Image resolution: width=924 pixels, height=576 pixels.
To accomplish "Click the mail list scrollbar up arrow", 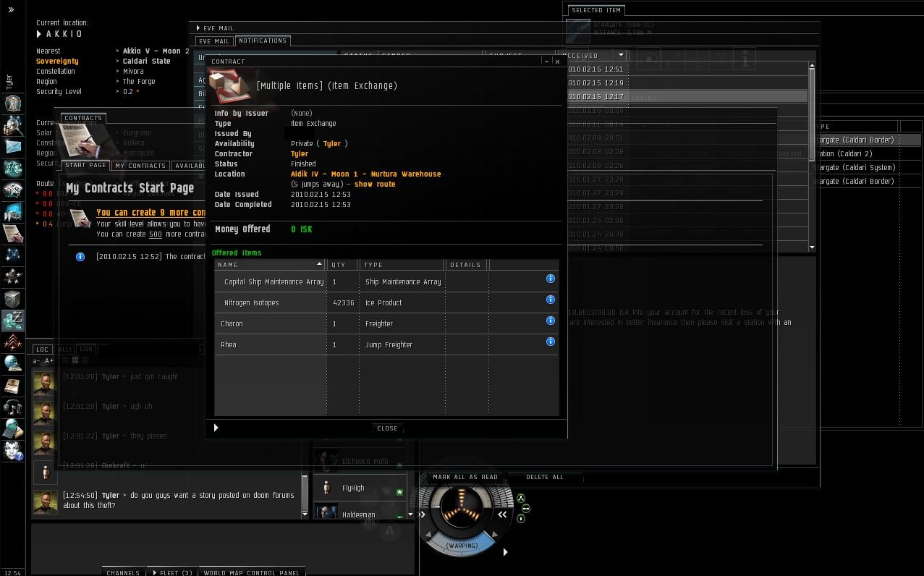I will point(812,66).
